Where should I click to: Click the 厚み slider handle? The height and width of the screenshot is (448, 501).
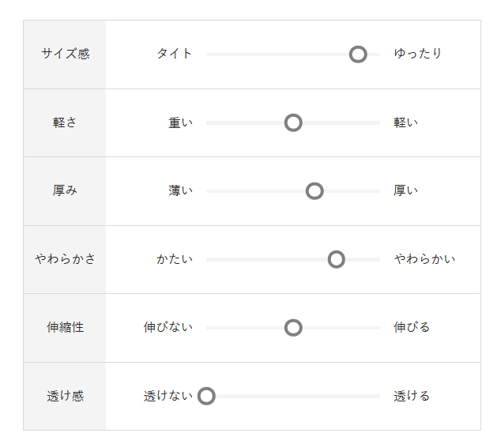tap(315, 190)
